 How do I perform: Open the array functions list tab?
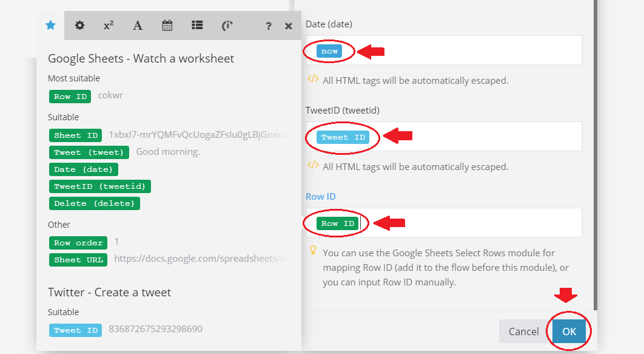(197, 26)
